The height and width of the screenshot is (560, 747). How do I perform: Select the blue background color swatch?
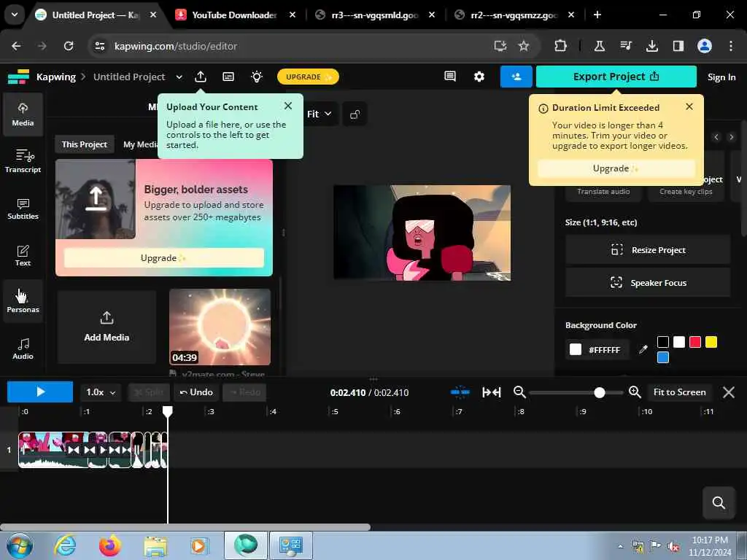(662, 357)
